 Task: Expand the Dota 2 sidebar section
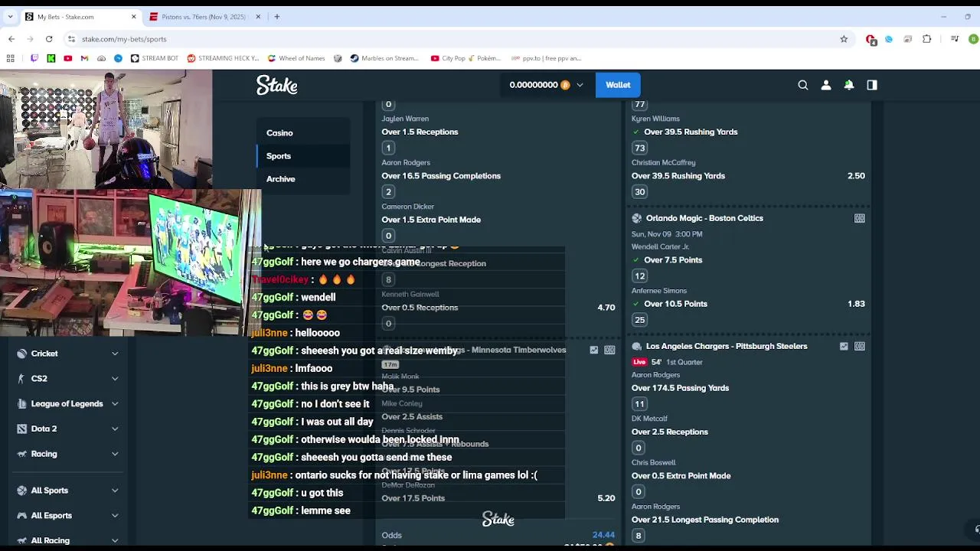(115, 429)
